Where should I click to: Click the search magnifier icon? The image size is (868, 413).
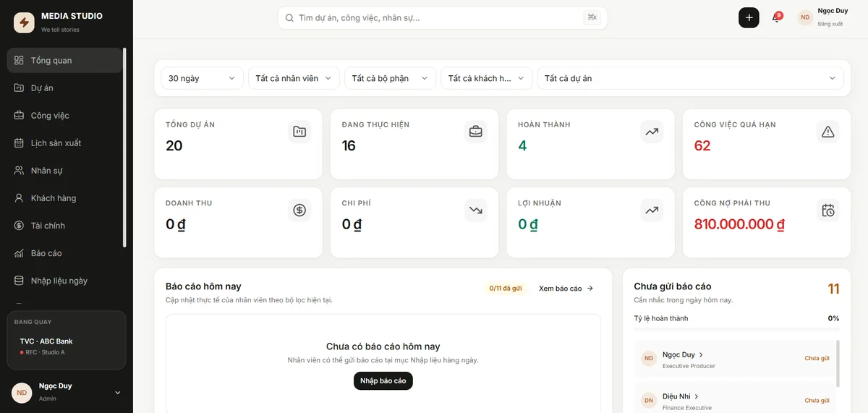(289, 17)
